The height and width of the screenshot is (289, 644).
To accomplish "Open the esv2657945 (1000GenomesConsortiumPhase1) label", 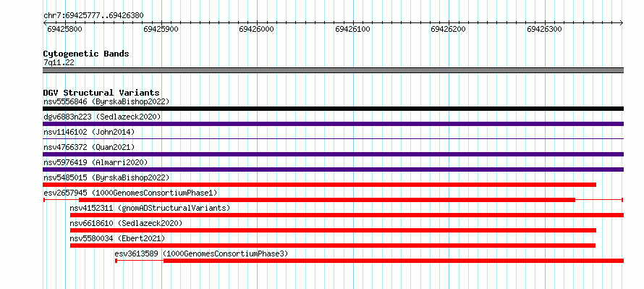I will (130, 193).
